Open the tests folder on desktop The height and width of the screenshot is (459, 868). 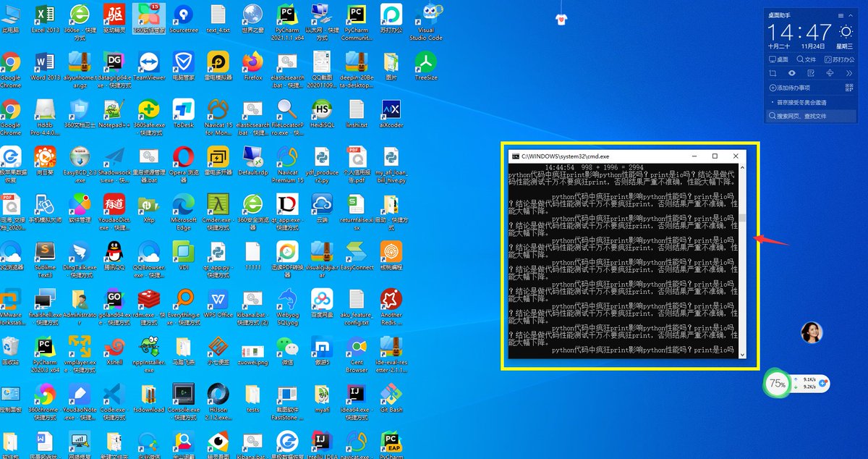tap(252, 399)
